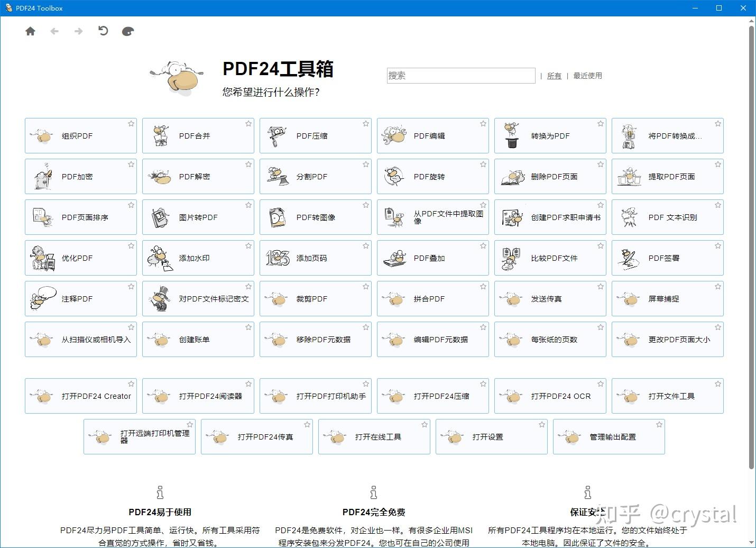Select the PDF签署 signing tool
The height and width of the screenshot is (548, 756).
point(667,258)
